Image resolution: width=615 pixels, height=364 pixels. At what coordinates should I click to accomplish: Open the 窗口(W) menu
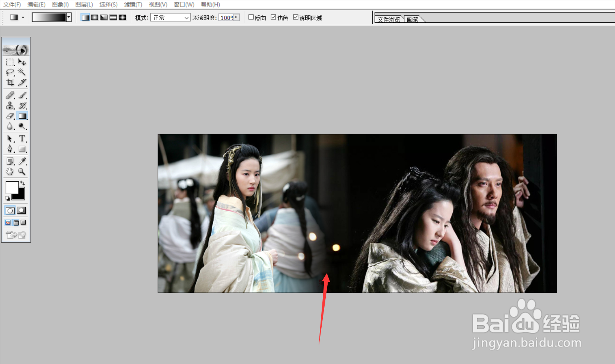click(184, 4)
